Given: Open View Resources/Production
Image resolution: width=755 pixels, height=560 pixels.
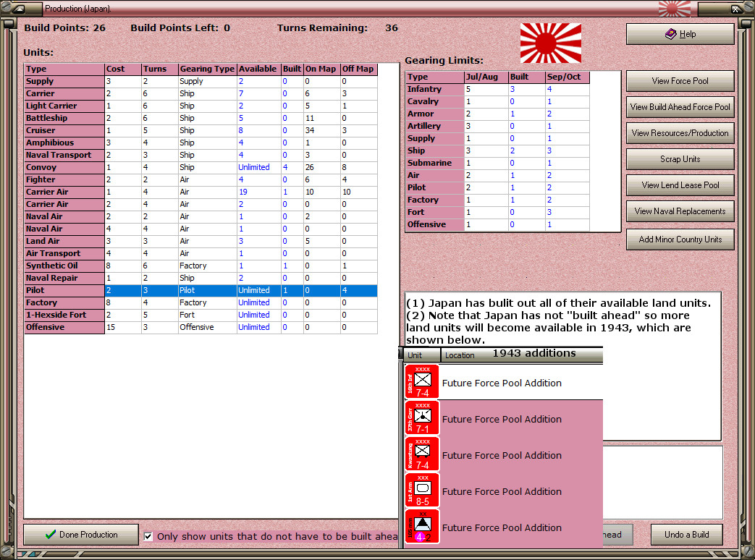Looking at the screenshot, I should coord(680,133).
